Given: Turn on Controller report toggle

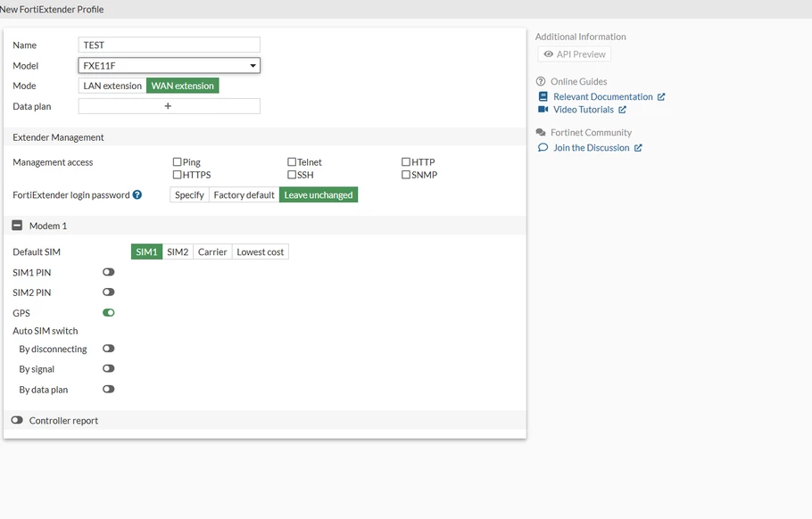Looking at the screenshot, I should 17,420.
